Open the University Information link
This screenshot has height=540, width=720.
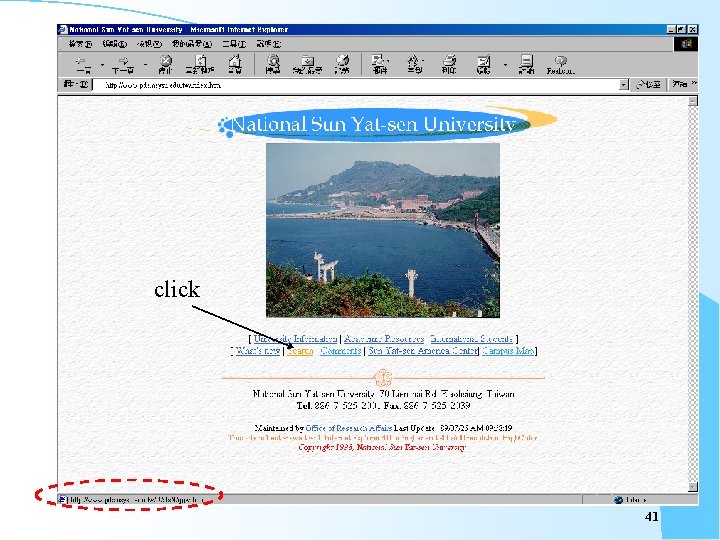295,339
